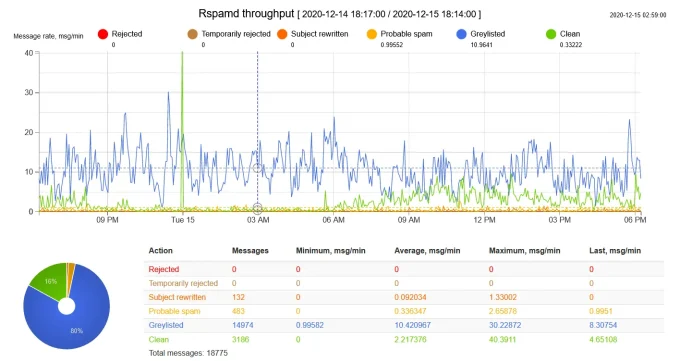Toggle the Temporarily rejected legend label

[x=236, y=34]
